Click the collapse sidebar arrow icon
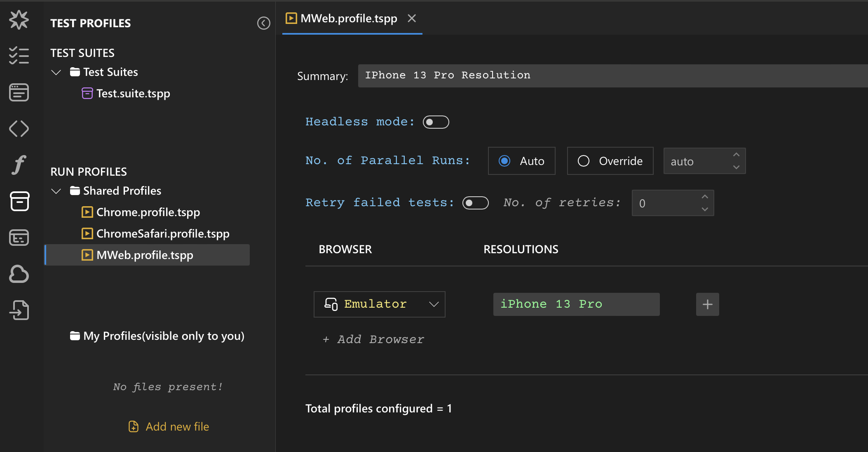The height and width of the screenshot is (452, 868). pos(263,23)
